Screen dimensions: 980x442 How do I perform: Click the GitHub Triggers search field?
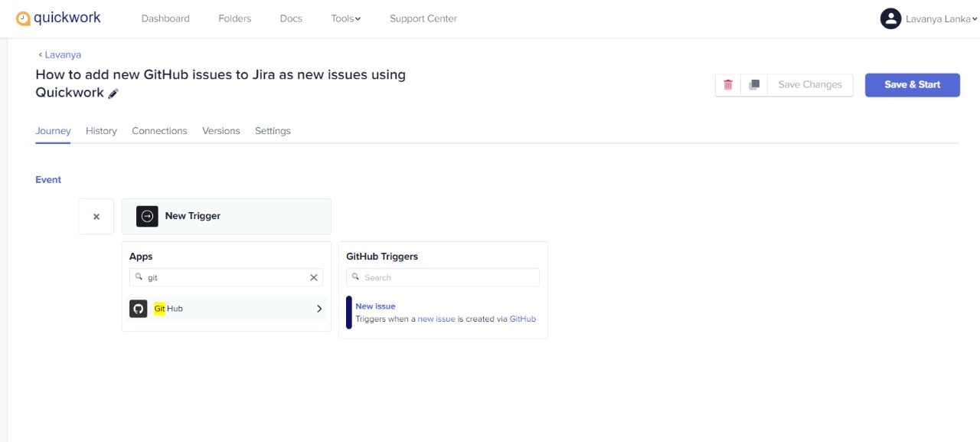(443, 277)
